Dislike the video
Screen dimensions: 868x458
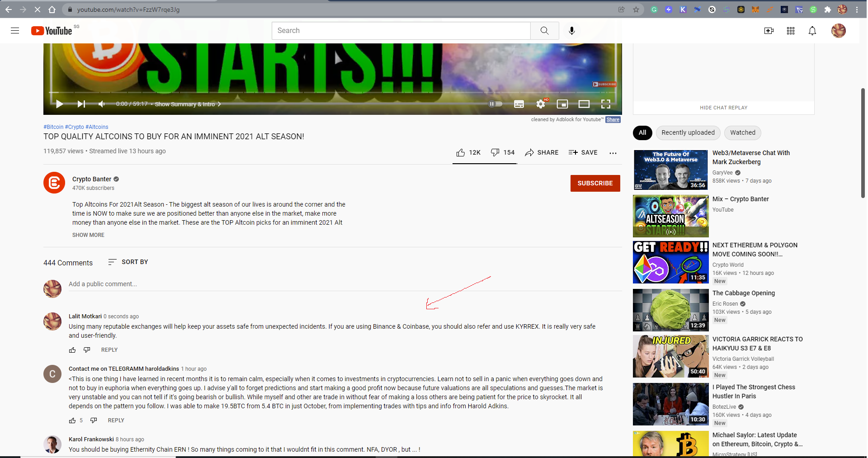pos(503,153)
